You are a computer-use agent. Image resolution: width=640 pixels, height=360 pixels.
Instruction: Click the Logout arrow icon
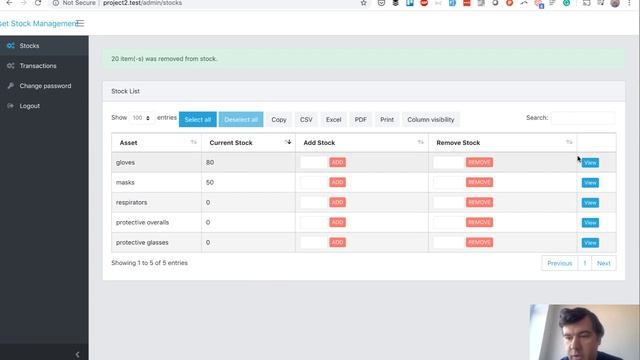(11, 106)
